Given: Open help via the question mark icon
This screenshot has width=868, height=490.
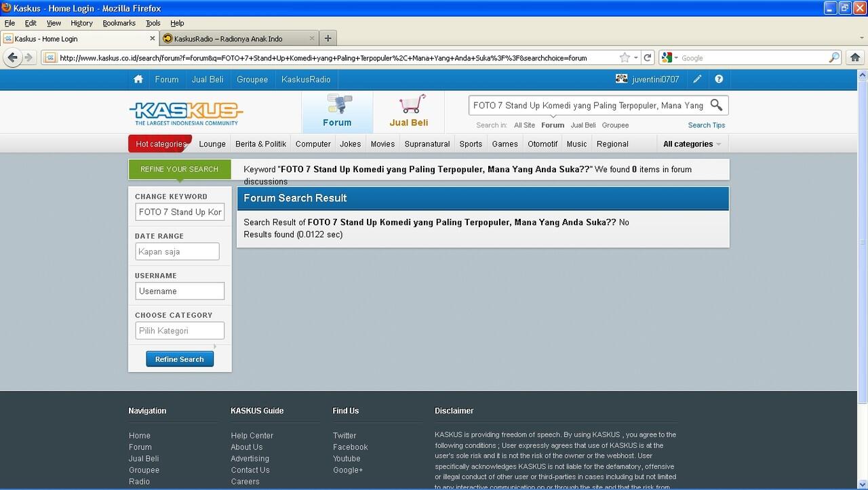Looking at the screenshot, I should point(719,79).
